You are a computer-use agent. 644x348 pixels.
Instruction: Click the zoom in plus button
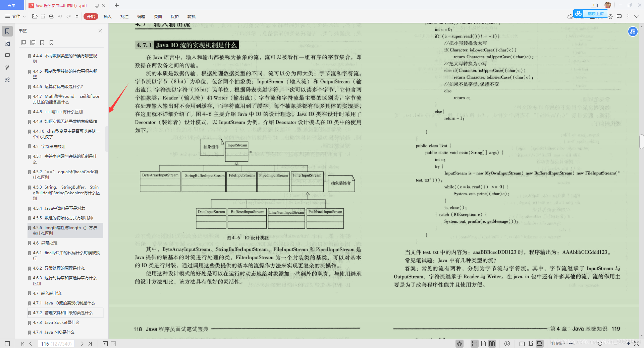click(628, 344)
